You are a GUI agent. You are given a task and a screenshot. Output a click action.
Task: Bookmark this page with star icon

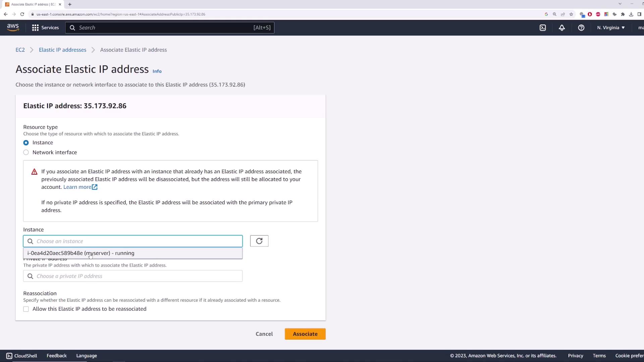point(571,14)
